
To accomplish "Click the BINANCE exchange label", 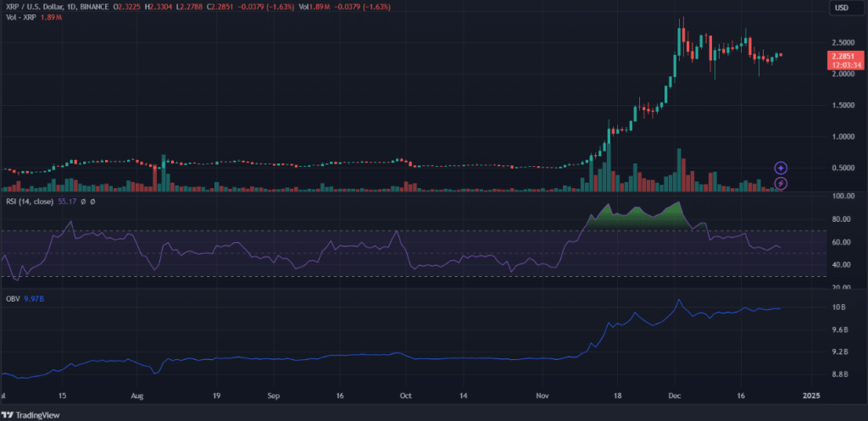I will pyautogui.click(x=93, y=7).
